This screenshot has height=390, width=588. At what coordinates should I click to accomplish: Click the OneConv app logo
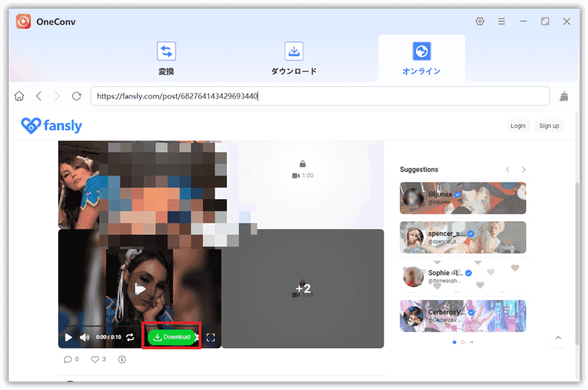click(24, 21)
